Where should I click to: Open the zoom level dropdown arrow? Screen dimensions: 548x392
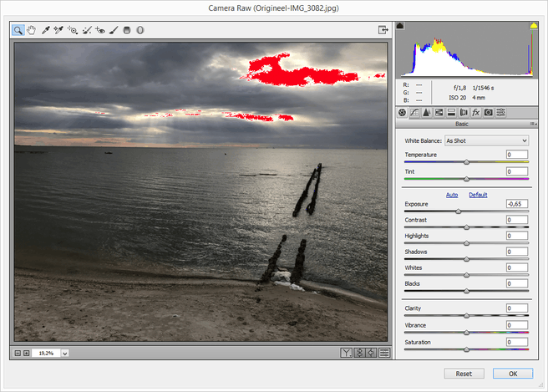[x=64, y=354]
